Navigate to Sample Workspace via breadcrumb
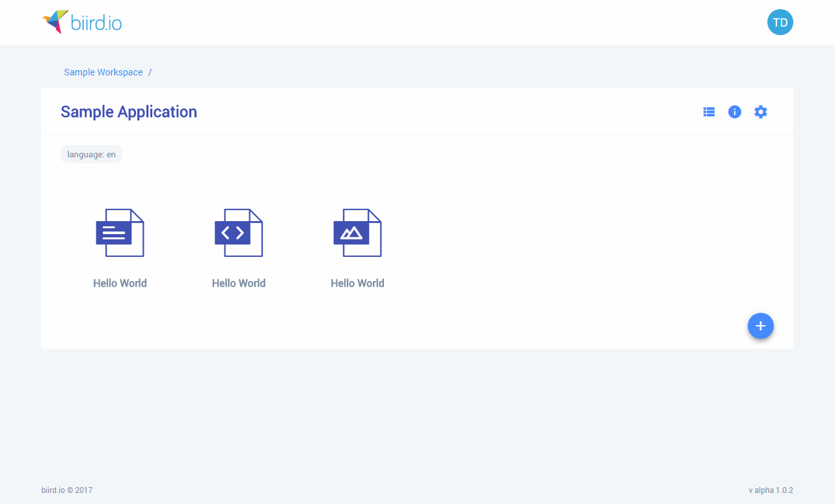 (x=103, y=72)
